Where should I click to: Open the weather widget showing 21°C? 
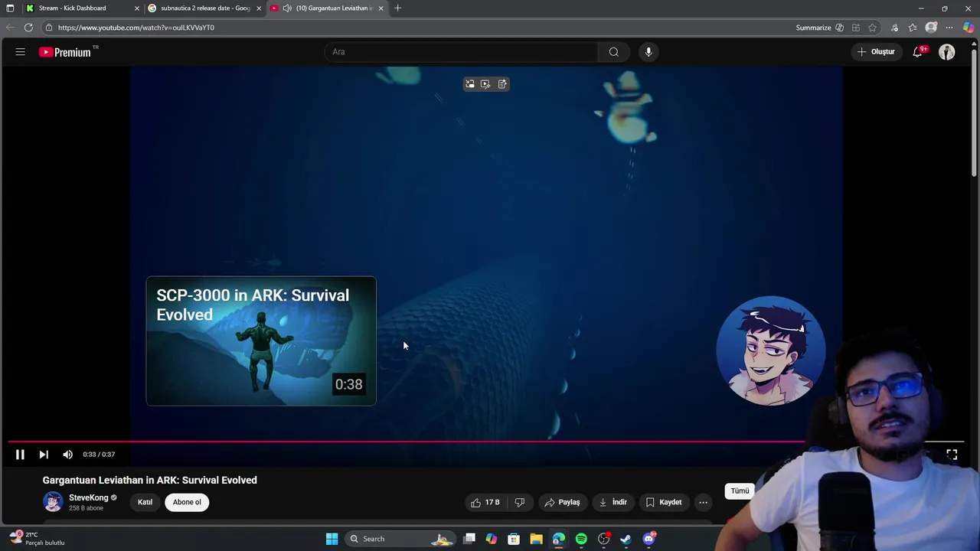pyautogui.click(x=37, y=538)
